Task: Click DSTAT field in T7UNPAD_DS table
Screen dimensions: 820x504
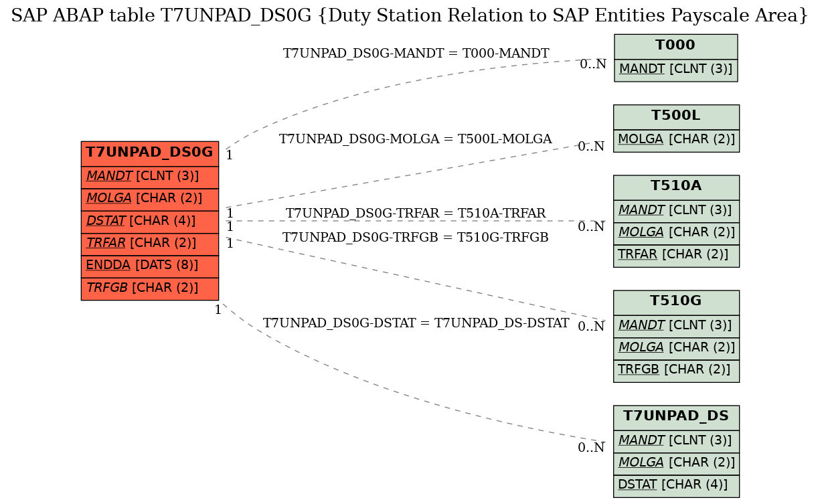Action: pyautogui.click(x=676, y=485)
